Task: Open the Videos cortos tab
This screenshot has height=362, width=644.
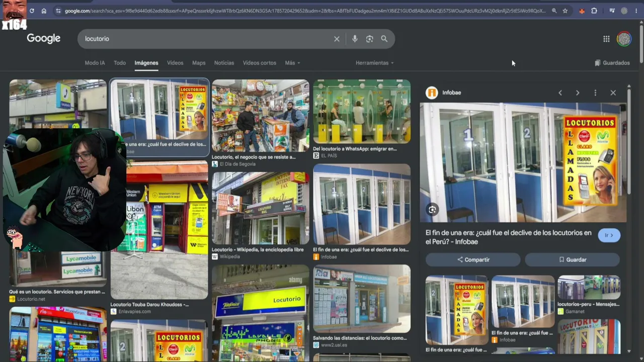Action: pyautogui.click(x=260, y=63)
